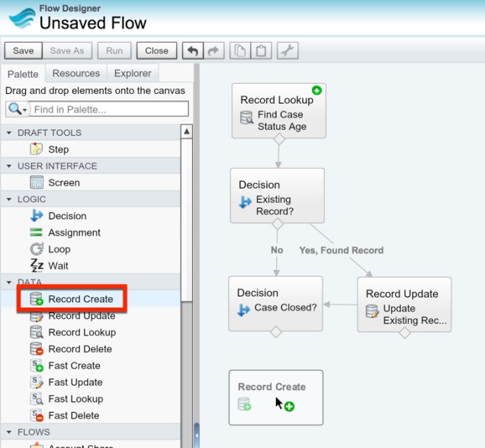Screen dimensions: 485x448
Task: Select the Decision element in palette
Action: [x=67, y=216]
